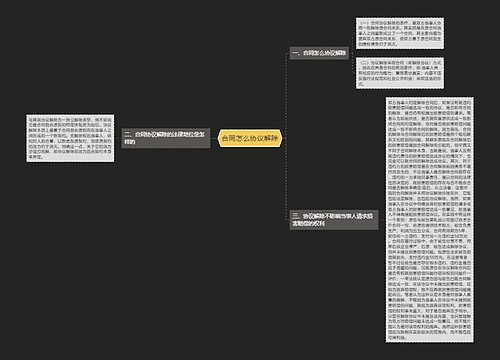Click the first line of the tall note box
500x360 pixels.
(429, 103)
